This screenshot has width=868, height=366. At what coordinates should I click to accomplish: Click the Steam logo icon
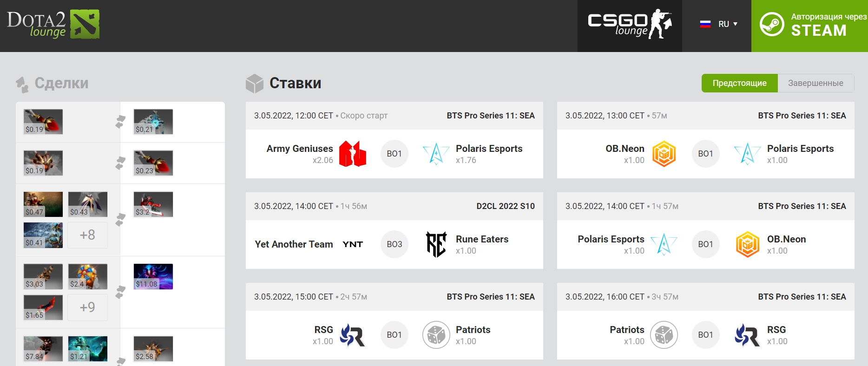click(772, 24)
